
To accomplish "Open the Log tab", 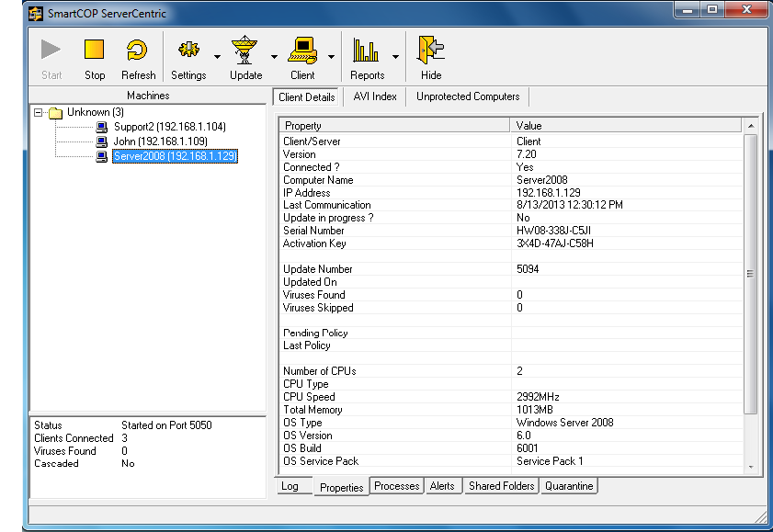I will click(x=294, y=486).
